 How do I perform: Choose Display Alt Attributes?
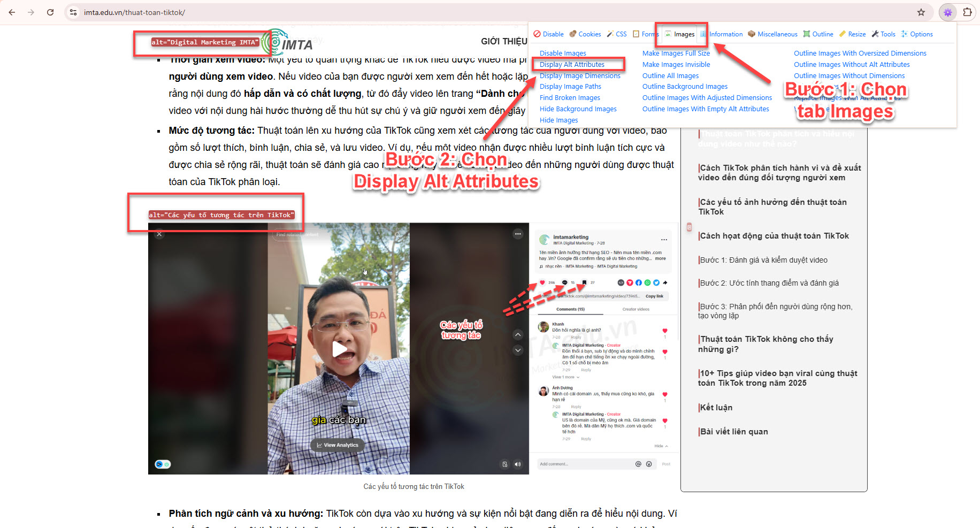[572, 65]
